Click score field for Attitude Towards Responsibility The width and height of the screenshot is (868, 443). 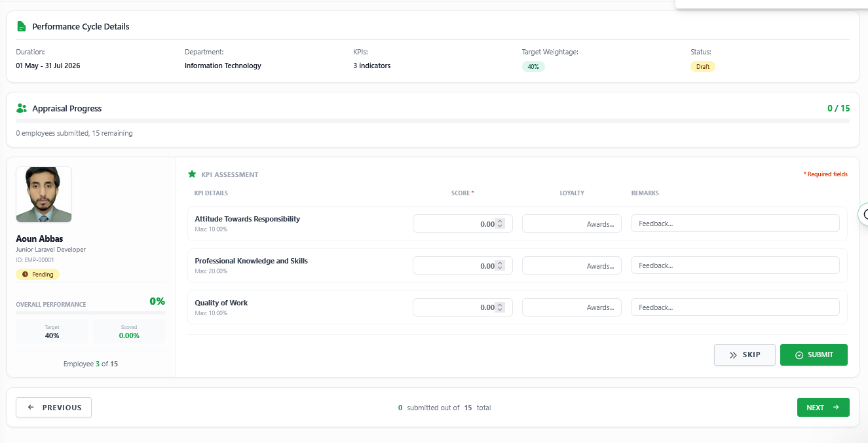coord(462,223)
